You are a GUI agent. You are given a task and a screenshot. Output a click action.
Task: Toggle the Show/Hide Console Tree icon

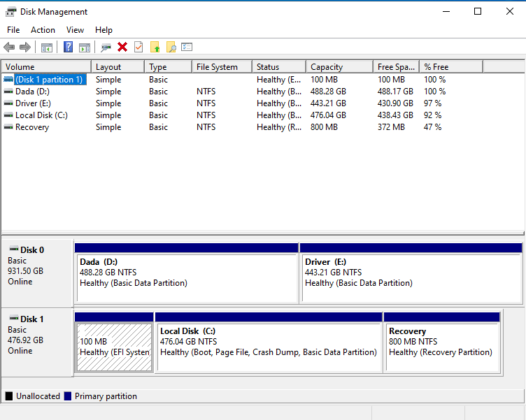tap(47, 48)
